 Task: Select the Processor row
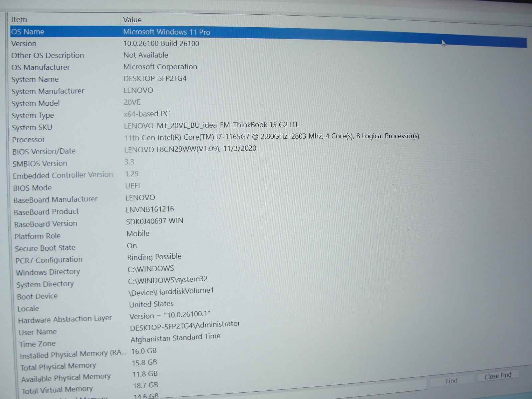[29, 140]
